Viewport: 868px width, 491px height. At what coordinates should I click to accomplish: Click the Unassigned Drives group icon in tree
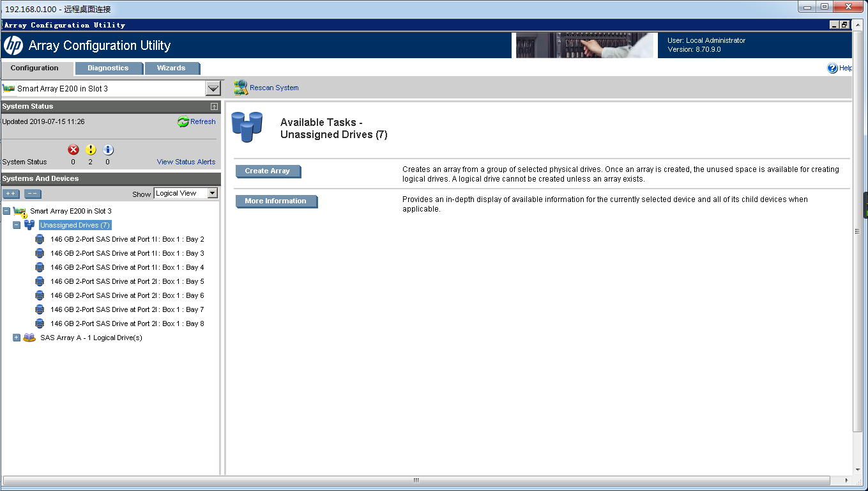click(29, 225)
